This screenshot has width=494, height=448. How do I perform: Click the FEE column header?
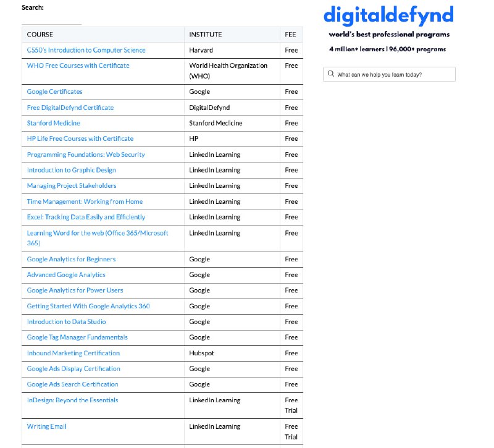pyautogui.click(x=290, y=35)
